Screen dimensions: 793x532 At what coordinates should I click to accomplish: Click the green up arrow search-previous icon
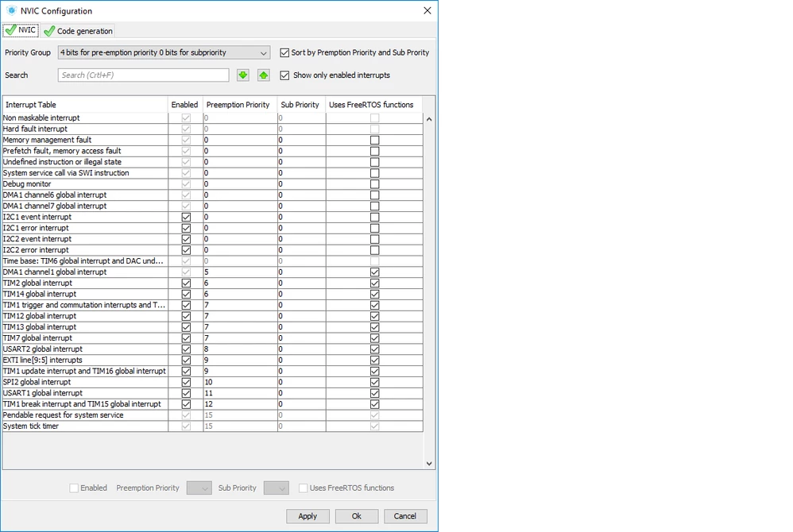(264, 75)
